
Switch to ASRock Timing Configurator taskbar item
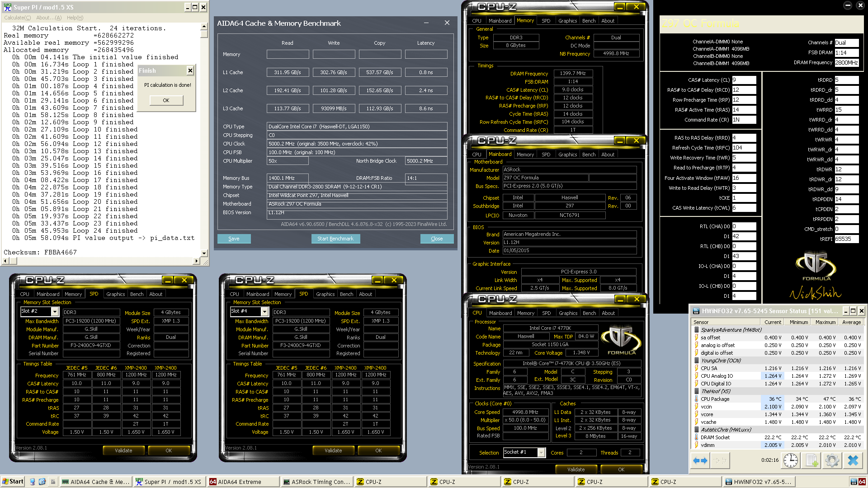pos(317,482)
